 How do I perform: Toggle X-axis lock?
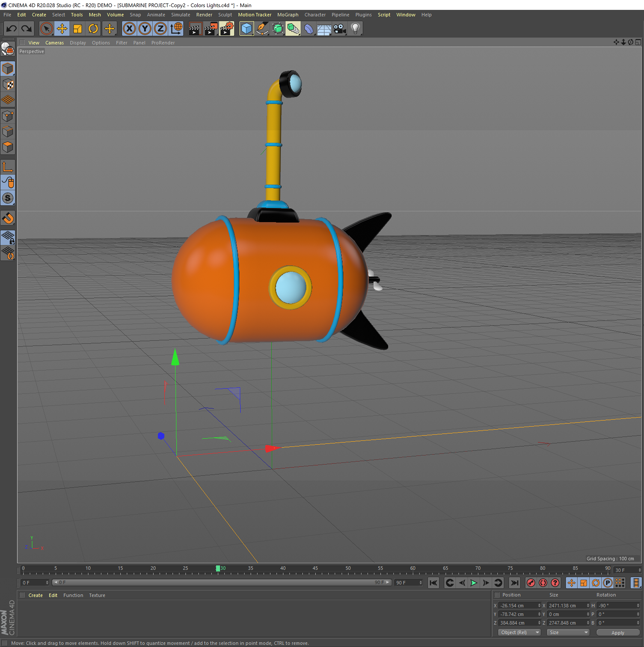tap(129, 29)
